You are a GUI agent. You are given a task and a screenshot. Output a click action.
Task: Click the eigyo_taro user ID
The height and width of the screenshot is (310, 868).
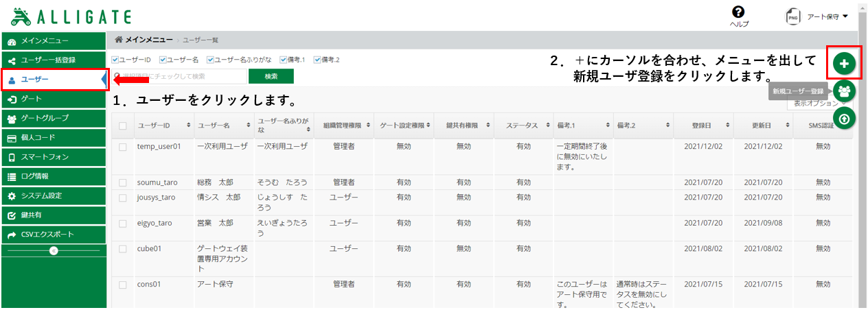point(155,223)
